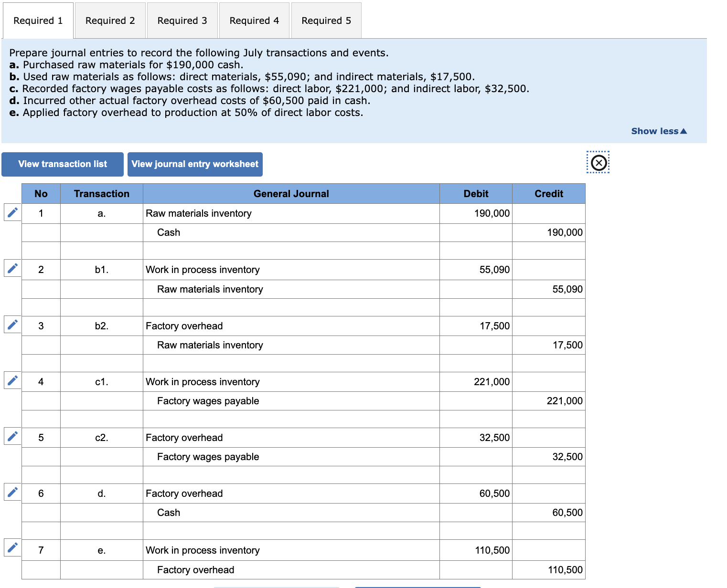The height and width of the screenshot is (588, 727).
Task: Select the 32,500 credit amount
Action: click(x=549, y=457)
